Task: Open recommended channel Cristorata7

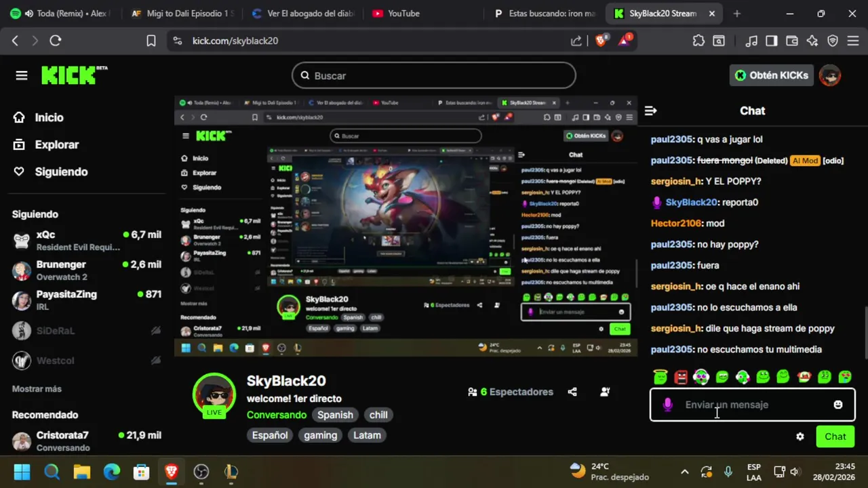Action: click(87, 441)
